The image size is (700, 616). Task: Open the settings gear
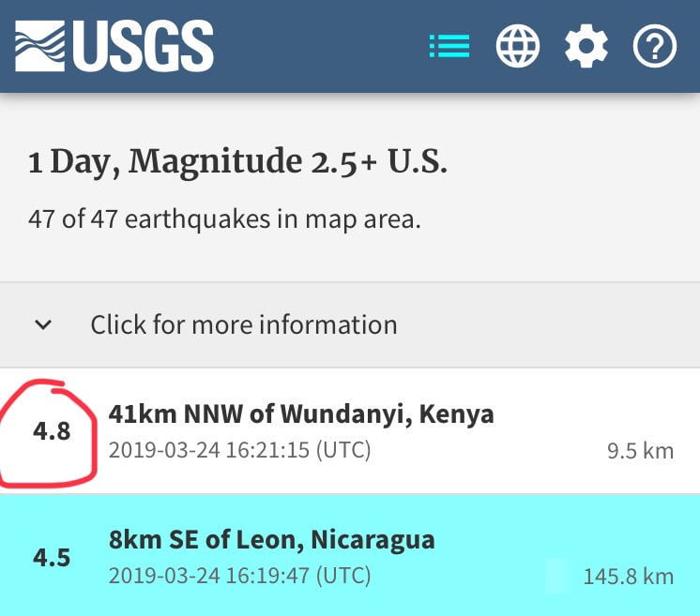586,46
